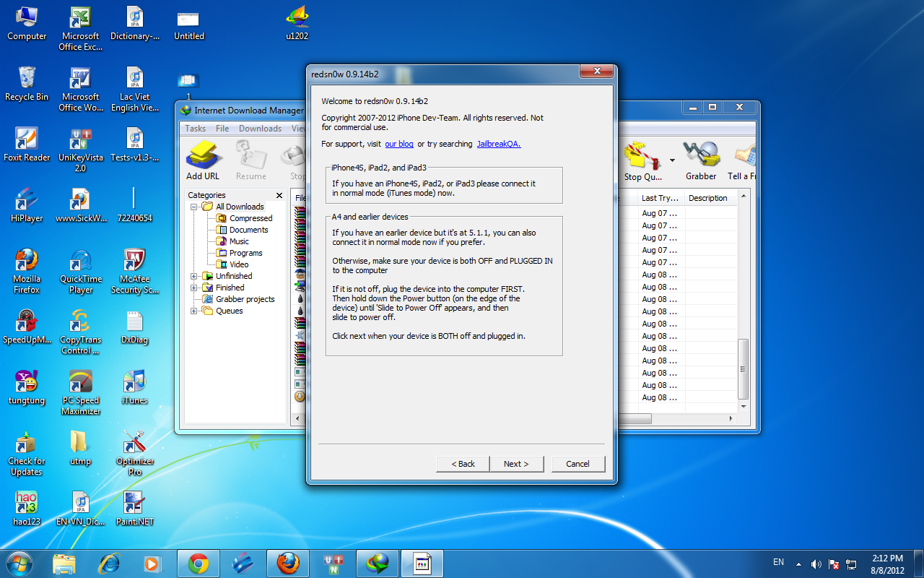Select HiPlayer desktop shortcut
The width and height of the screenshot is (924, 578).
[27, 206]
